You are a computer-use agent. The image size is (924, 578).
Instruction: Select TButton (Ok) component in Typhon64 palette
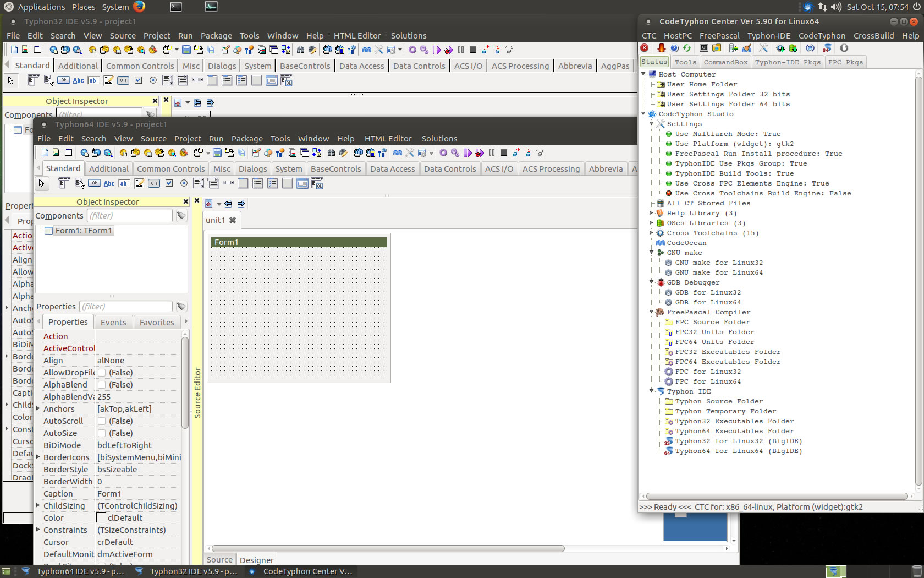94,183
